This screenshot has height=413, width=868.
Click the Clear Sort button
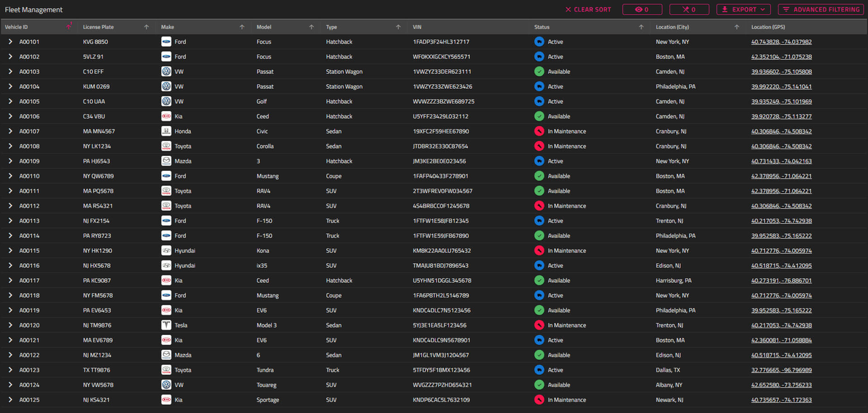click(x=588, y=9)
